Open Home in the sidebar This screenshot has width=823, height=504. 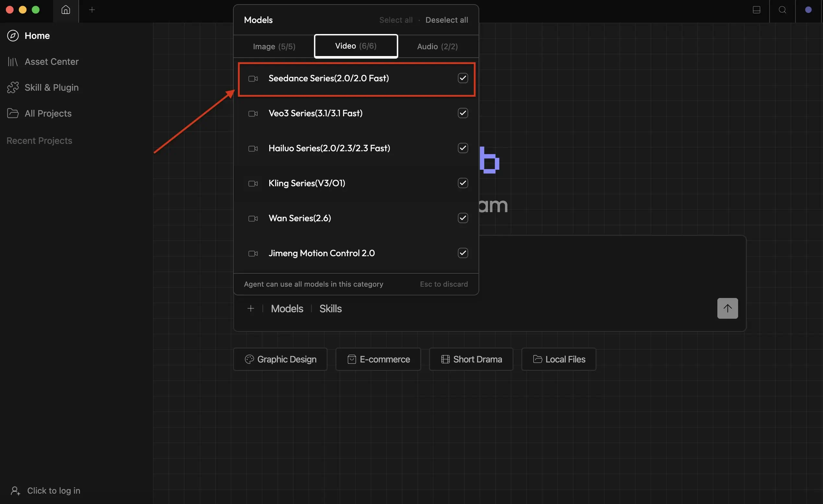coord(37,36)
